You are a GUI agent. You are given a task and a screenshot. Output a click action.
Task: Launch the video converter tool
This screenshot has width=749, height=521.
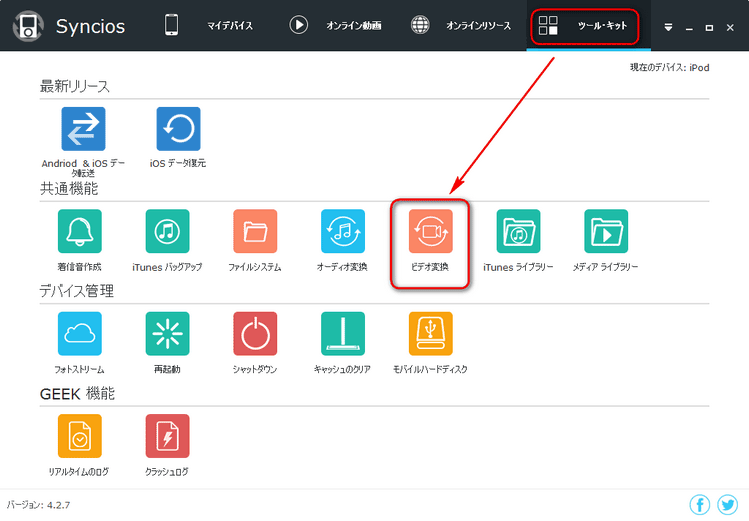[430, 231]
